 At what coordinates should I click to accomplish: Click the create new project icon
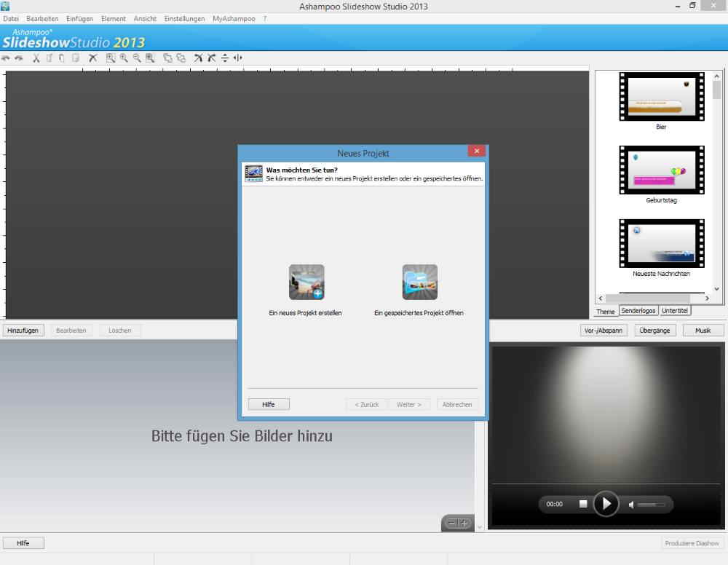pyautogui.click(x=306, y=282)
